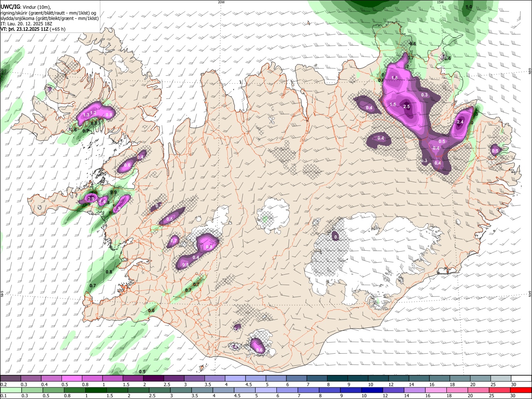Select the light gray 25 swatch in upper row
This screenshot has height=399, width=532.
pyautogui.click(x=501, y=378)
